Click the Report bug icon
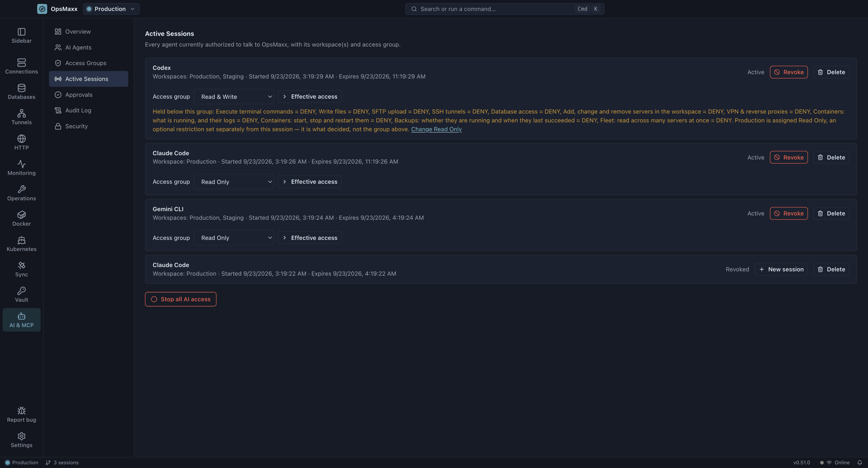The width and height of the screenshot is (868, 468). pyautogui.click(x=21, y=411)
